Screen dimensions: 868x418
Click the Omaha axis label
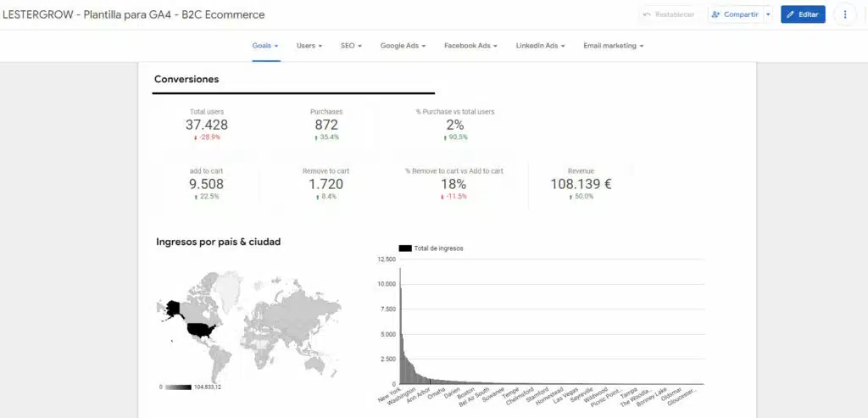pos(437,393)
